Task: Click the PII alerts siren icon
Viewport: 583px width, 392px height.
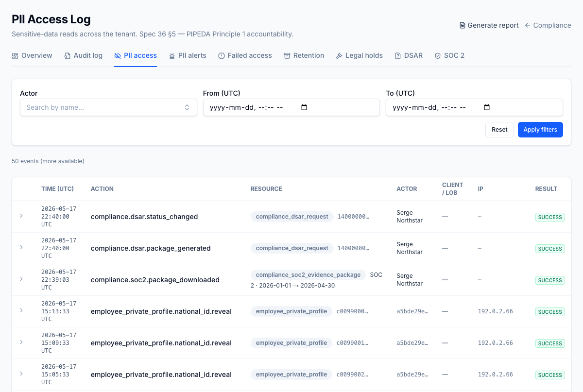Action: (x=172, y=56)
